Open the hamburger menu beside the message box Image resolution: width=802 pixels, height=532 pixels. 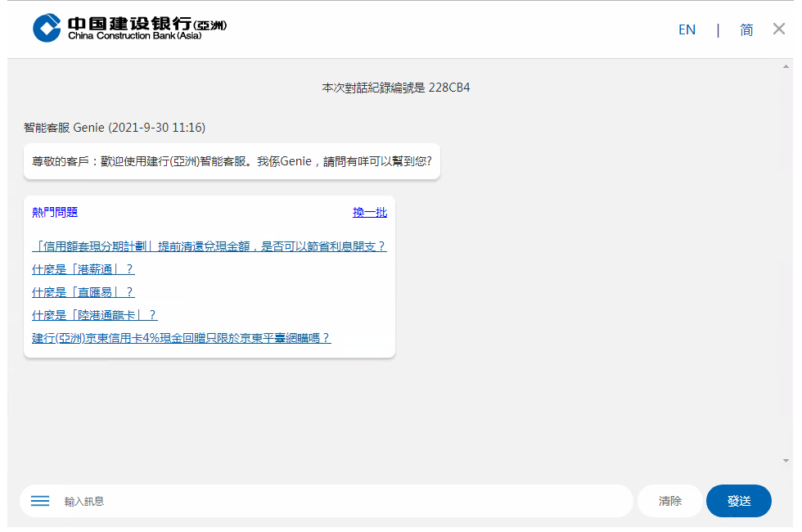point(40,501)
